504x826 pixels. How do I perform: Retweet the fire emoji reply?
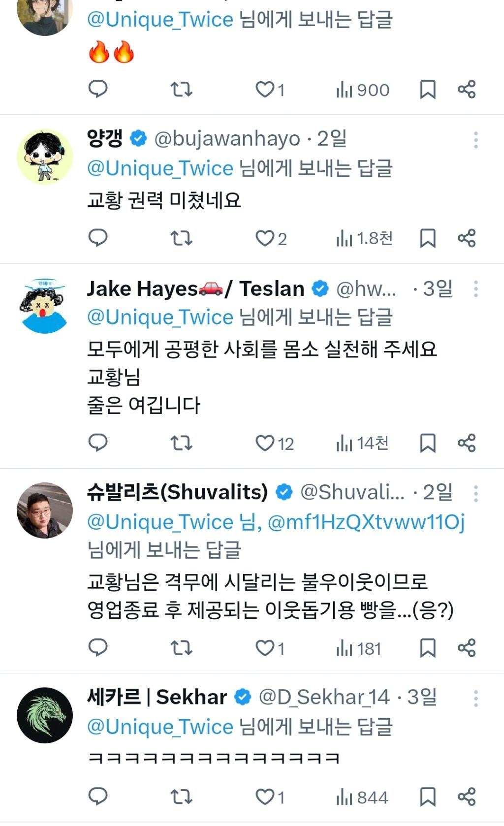coord(181,90)
